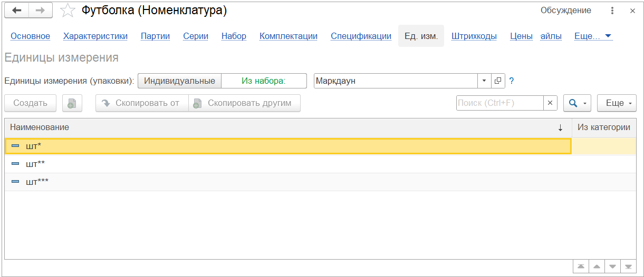The width and height of the screenshot is (644, 277).
Task: Move to last row with bottom-bar arrow
Action: click(x=628, y=266)
